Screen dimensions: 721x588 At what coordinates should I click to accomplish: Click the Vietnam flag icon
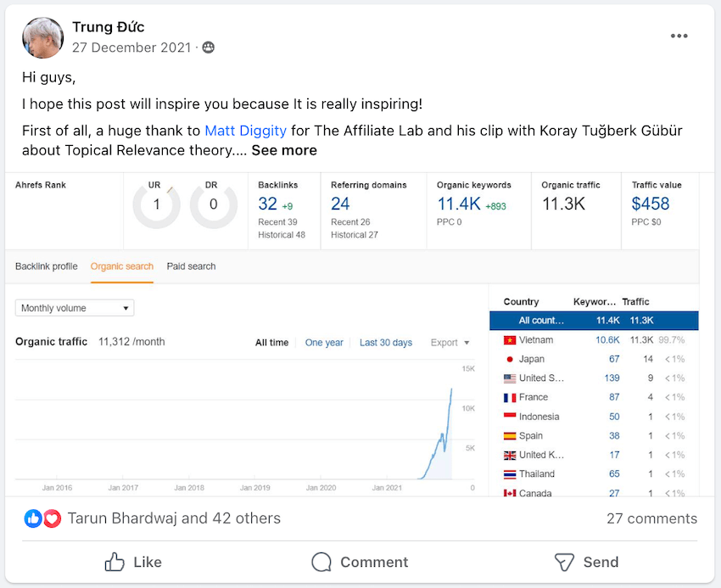pos(510,340)
